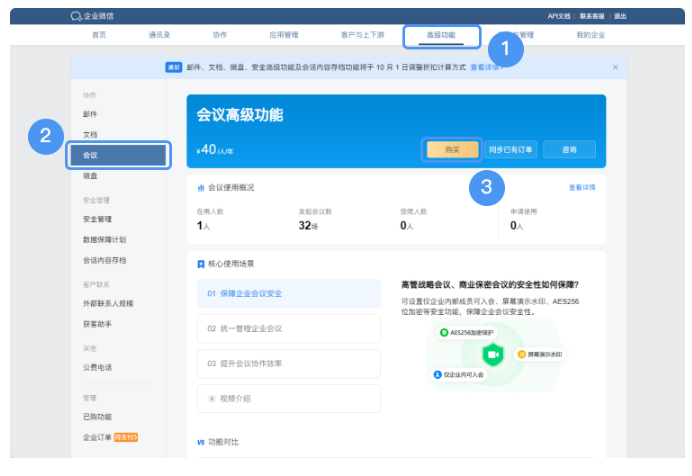Click the 仅企业内可入会 badge
The width and height of the screenshot is (692, 476).
(x=459, y=375)
